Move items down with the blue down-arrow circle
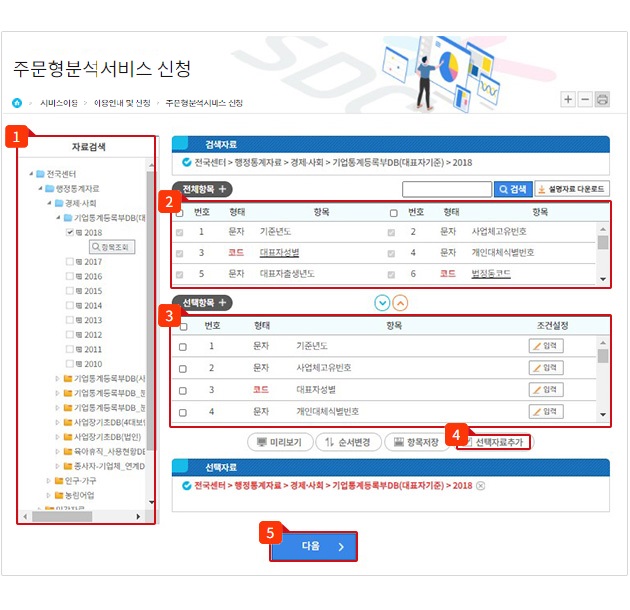 [x=382, y=303]
